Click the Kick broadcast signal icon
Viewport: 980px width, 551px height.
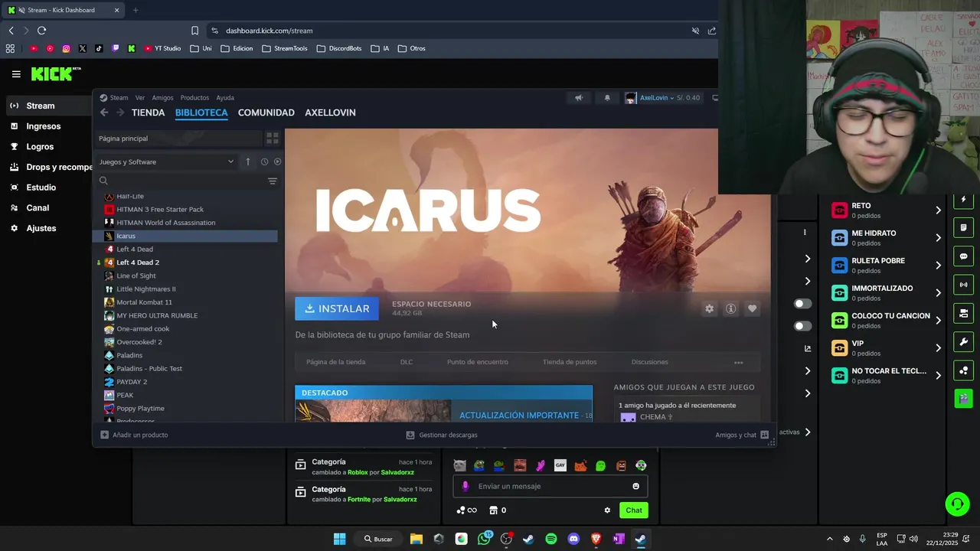[964, 285]
